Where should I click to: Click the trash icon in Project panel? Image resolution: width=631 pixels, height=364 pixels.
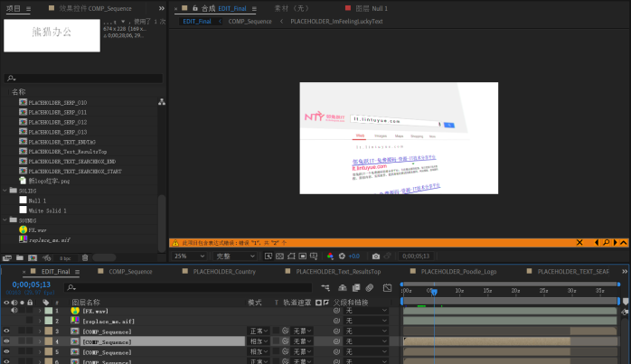click(86, 257)
